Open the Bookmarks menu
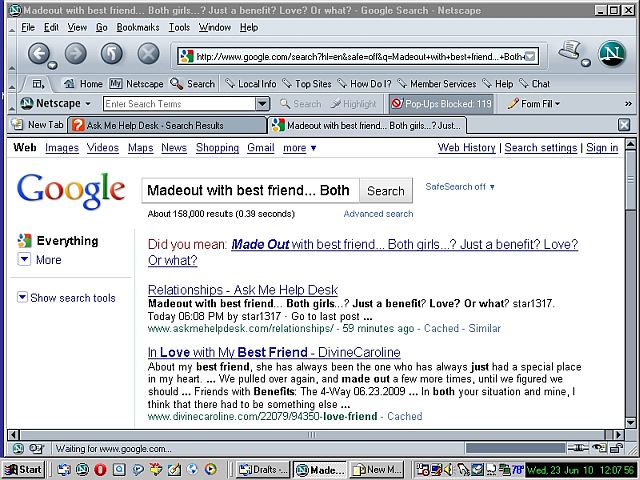 (137, 27)
